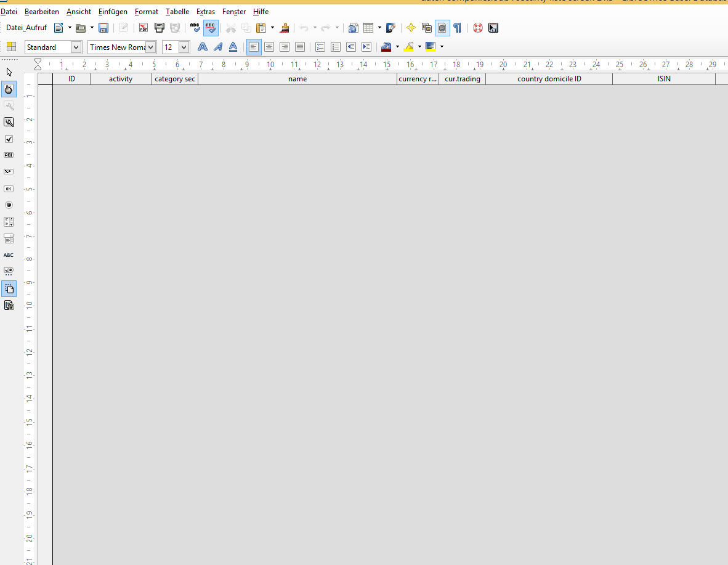Click the 'ISIN' column header
Viewport: 728px width, 565px height.
(x=664, y=79)
